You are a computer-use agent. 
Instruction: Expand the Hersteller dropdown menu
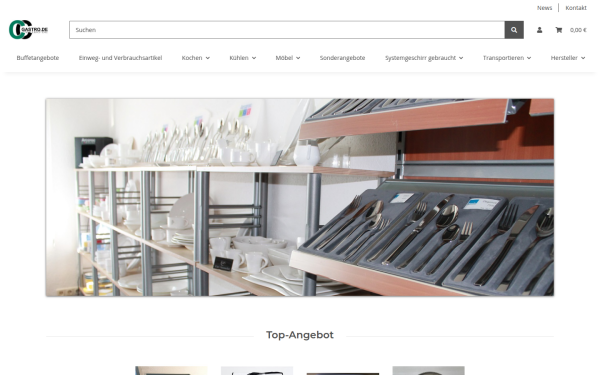pyautogui.click(x=567, y=58)
